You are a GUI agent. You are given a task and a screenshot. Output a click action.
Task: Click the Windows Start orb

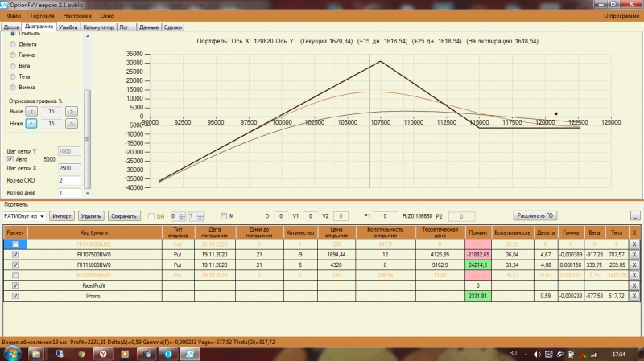coord(11,353)
